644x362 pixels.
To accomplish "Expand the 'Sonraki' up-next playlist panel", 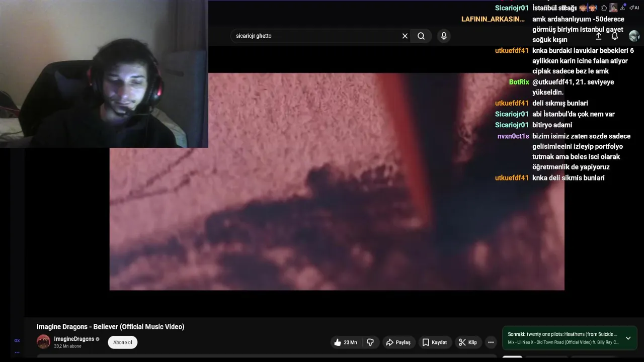I will [628, 338].
